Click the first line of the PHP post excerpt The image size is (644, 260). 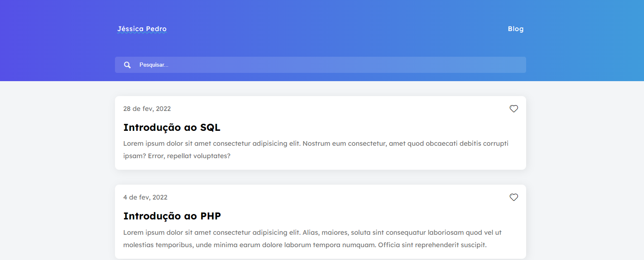312,233
